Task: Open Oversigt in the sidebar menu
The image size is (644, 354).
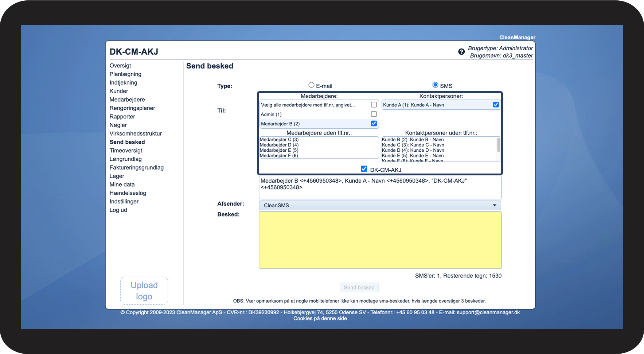Action: point(120,66)
